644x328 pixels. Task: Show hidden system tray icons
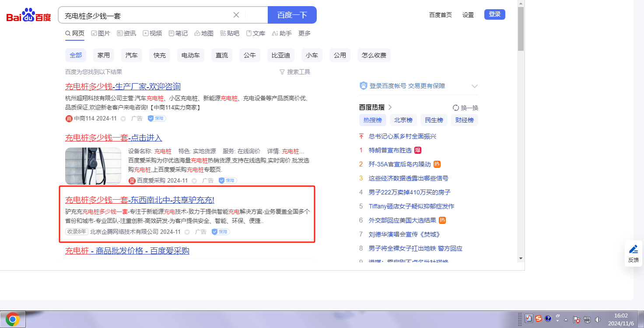(x=566, y=320)
